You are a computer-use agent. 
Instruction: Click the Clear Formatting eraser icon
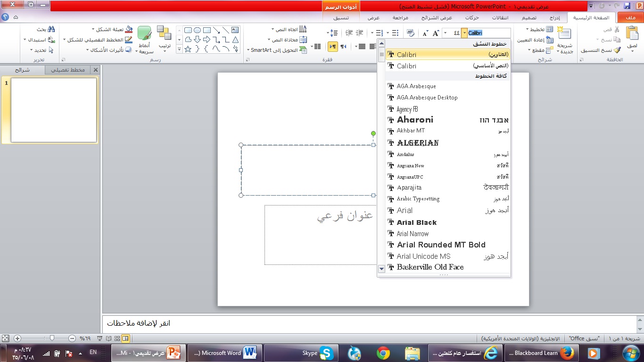point(410,33)
